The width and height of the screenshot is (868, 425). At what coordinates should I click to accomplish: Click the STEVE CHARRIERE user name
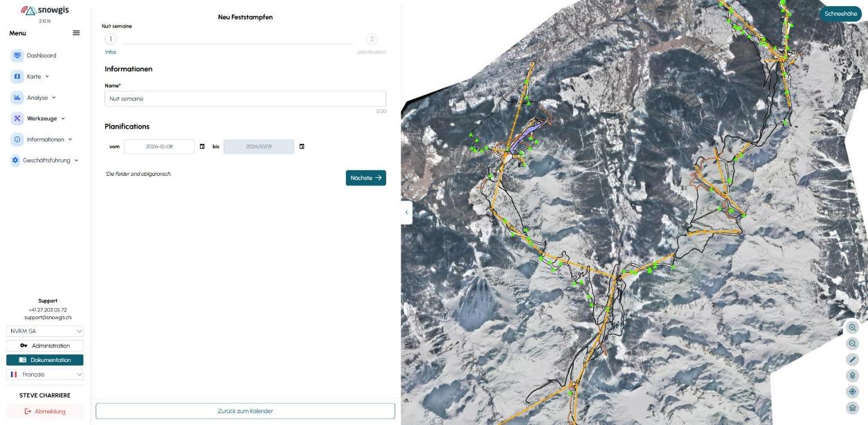coord(45,395)
